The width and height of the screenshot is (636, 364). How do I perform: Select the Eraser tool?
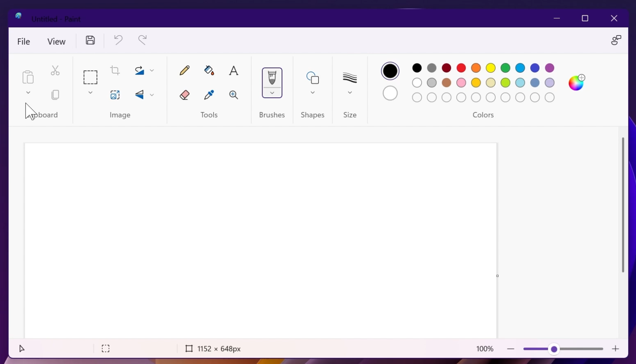click(184, 95)
